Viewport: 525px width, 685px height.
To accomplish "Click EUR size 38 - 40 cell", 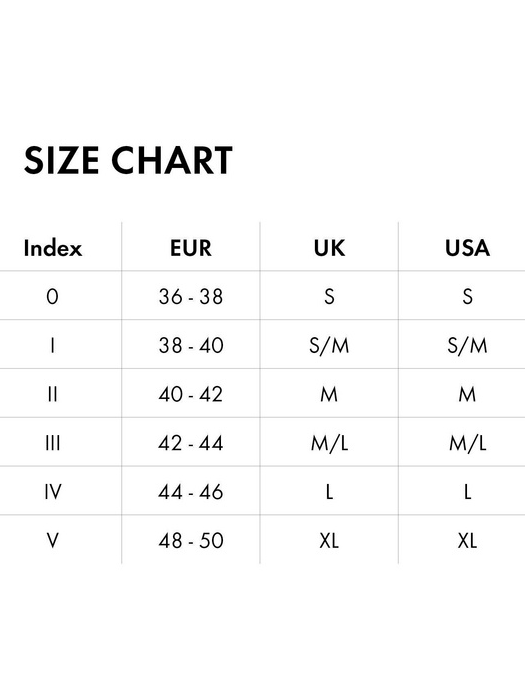I will point(191,346).
